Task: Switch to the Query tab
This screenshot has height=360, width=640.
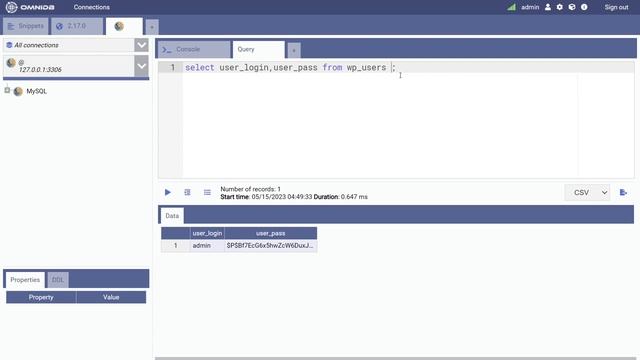Action: (258, 49)
